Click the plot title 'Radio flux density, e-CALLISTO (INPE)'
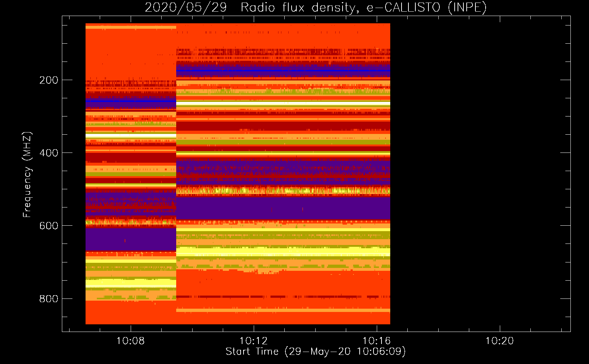Screen dimensions: 589x364 point(364,7)
